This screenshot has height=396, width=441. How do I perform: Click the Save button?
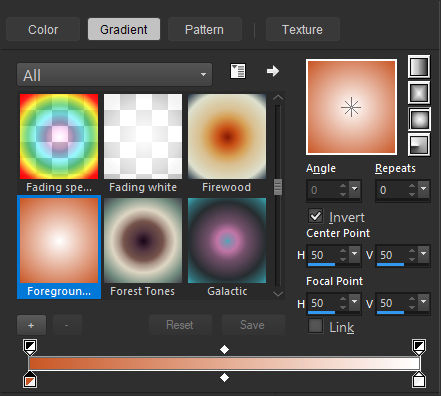point(252,325)
